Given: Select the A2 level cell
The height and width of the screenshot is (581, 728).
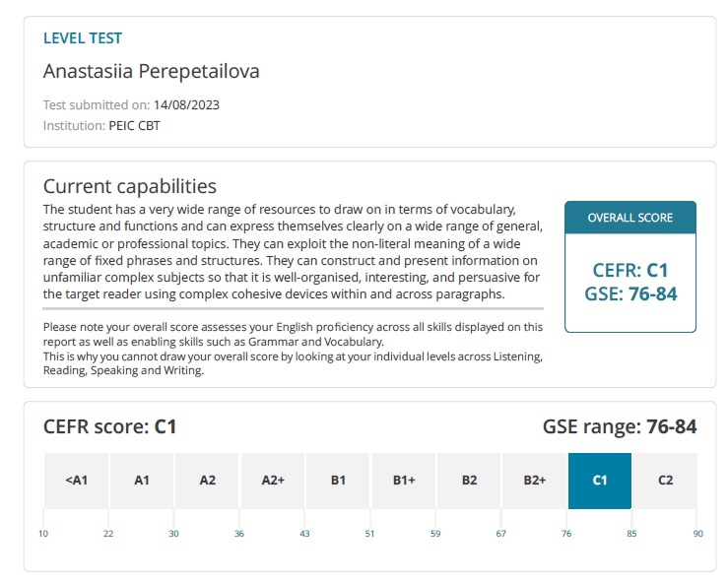Looking at the screenshot, I should [x=207, y=481].
